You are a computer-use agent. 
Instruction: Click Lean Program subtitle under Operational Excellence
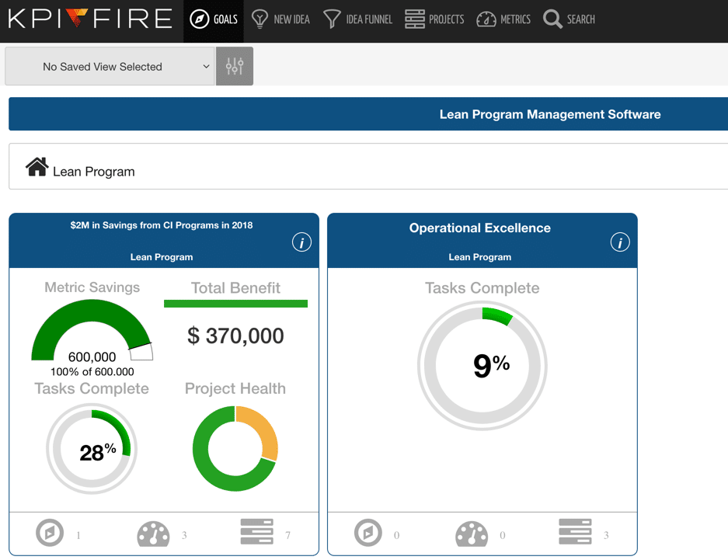(x=479, y=257)
